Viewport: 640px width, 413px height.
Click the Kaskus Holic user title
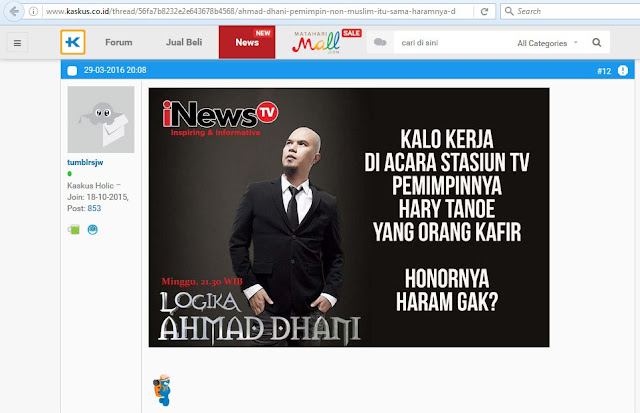click(x=90, y=186)
